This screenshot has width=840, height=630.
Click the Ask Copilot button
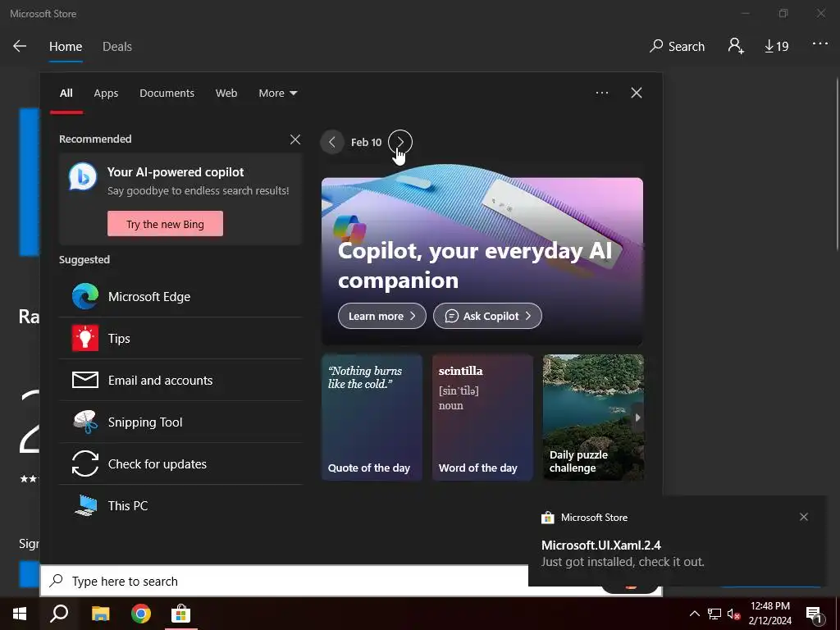click(x=487, y=316)
